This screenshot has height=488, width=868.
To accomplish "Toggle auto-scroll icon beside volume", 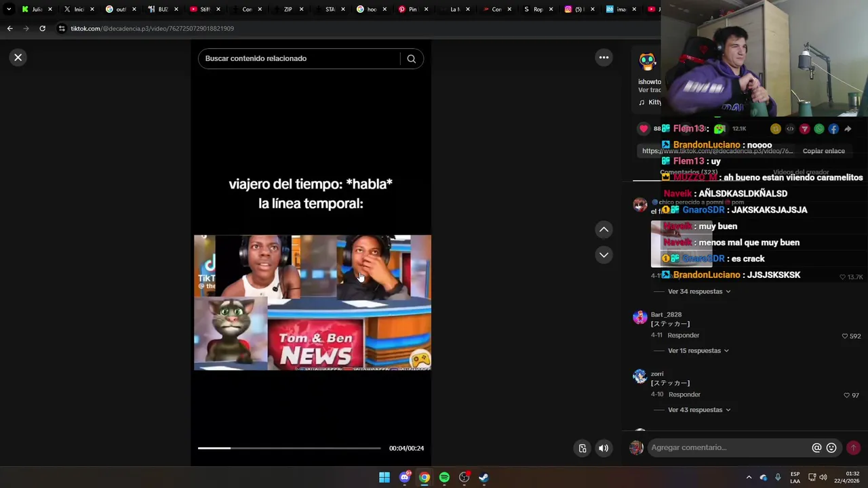I will point(582,448).
